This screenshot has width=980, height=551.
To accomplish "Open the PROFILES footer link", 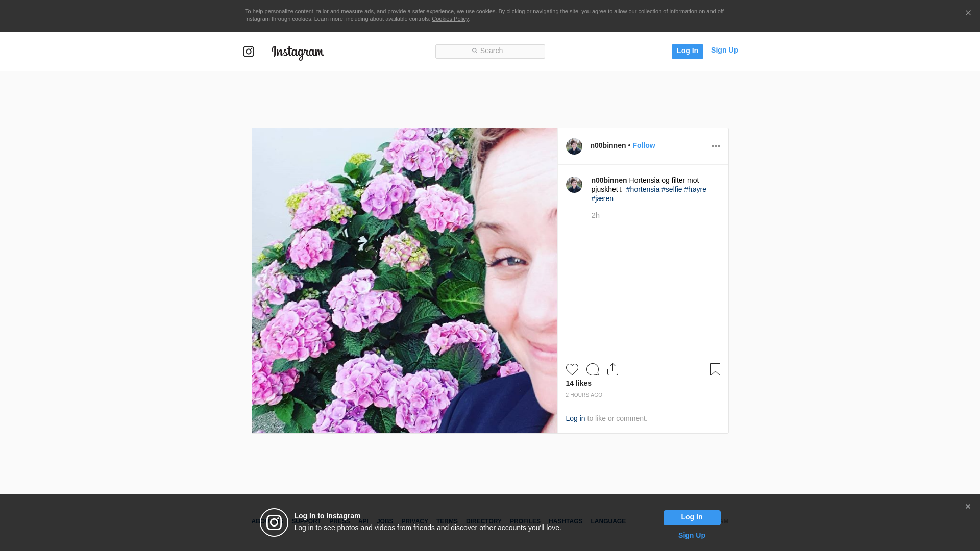I will tap(525, 521).
